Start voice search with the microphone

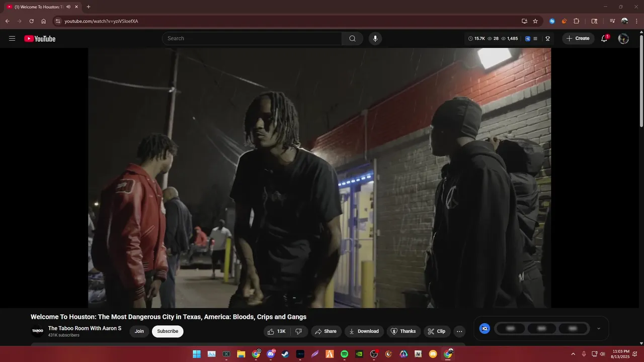point(375,38)
